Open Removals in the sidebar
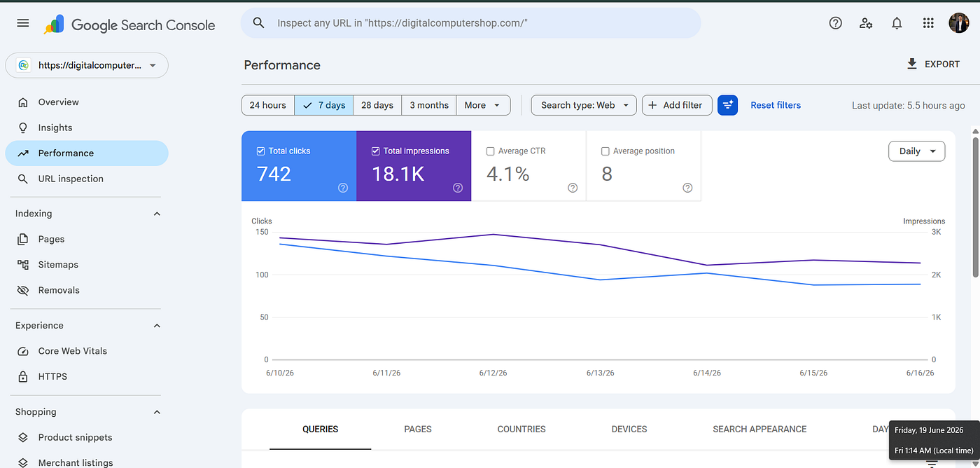Image resolution: width=980 pixels, height=468 pixels. click(87, 290)
